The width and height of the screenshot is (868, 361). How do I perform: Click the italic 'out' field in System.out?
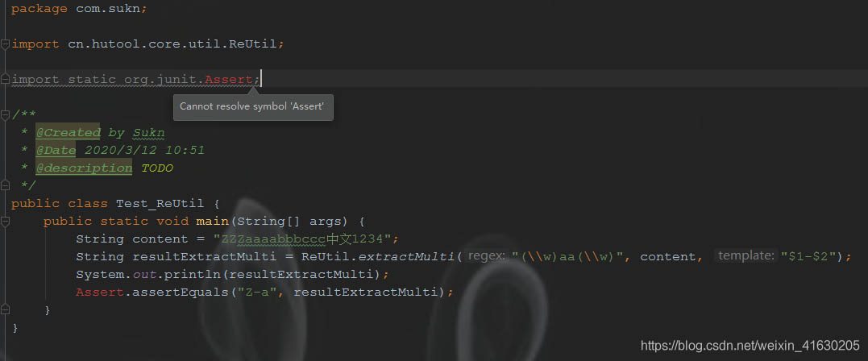tap(144, 275)
